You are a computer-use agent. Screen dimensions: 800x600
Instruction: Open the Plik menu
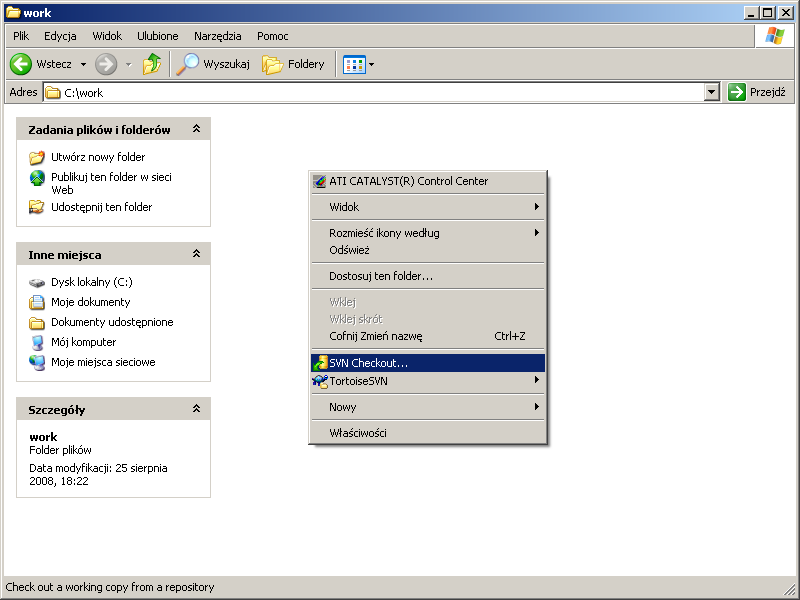pos(21,36)
